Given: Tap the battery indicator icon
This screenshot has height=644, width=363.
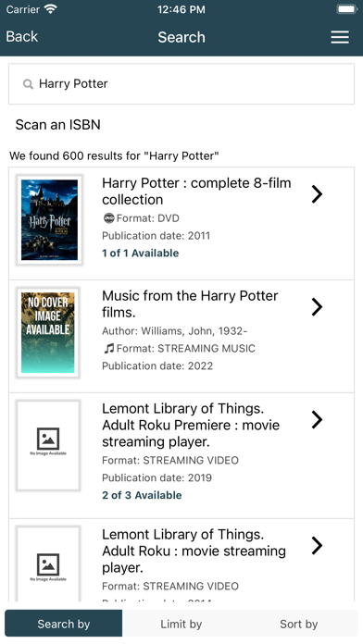Looking at the screenshot, I should pos(346,9).
